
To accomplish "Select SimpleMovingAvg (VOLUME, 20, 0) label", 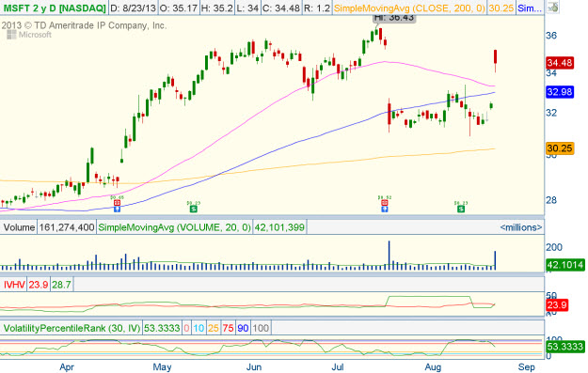I will (x=174, y=227).
